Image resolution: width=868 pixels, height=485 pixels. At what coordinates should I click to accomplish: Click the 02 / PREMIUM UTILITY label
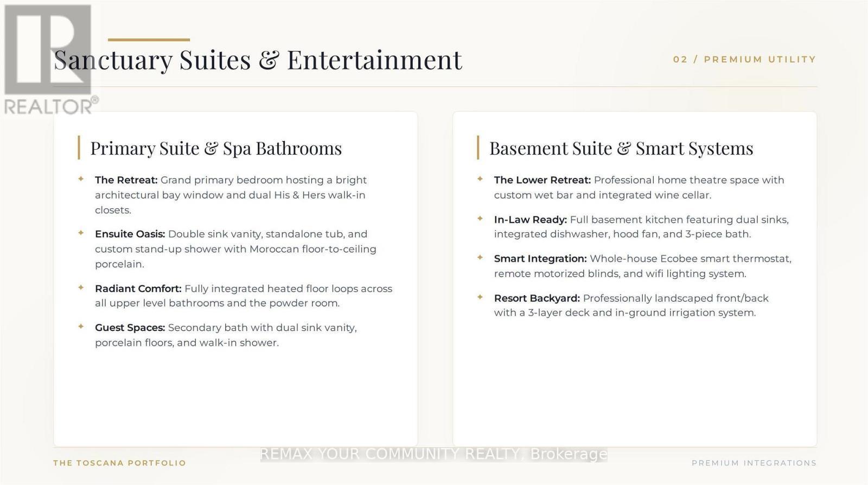pos(744,59)
